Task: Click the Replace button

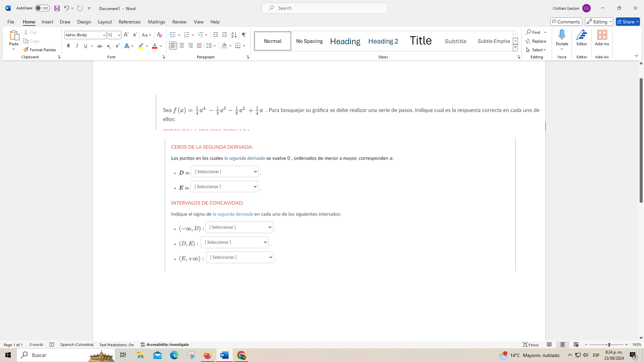Action: coord(536,41)
